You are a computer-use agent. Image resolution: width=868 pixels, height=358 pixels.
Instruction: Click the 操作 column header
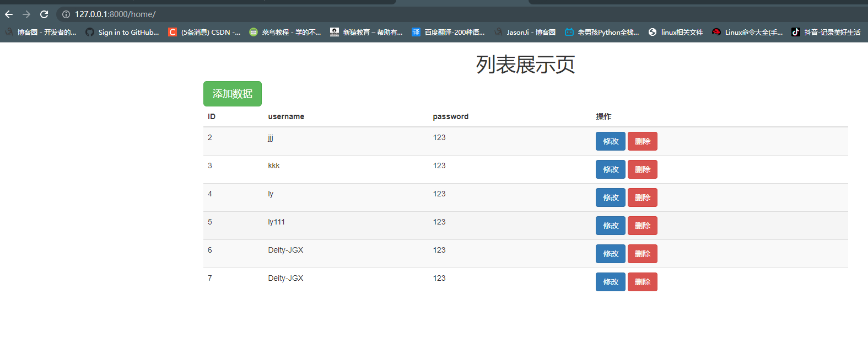603,116
